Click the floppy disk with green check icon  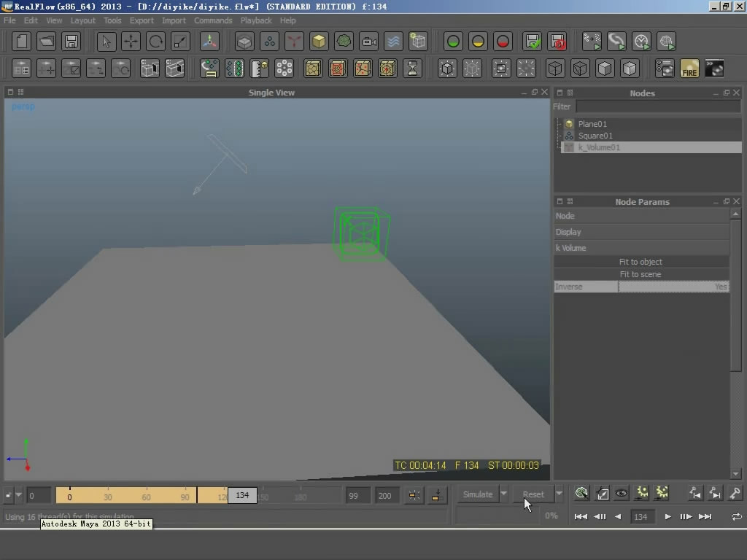pyautogui.click(x=532, y=42)
